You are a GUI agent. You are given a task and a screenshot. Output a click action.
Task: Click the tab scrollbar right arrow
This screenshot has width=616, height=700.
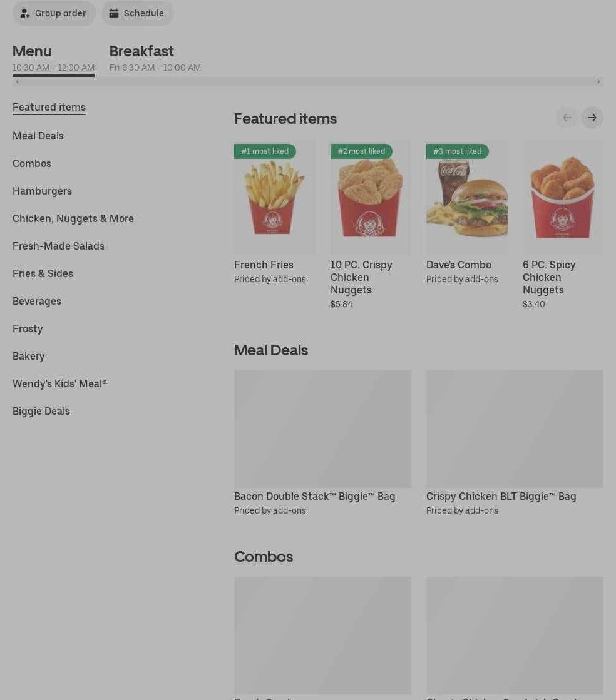point(598,82)
